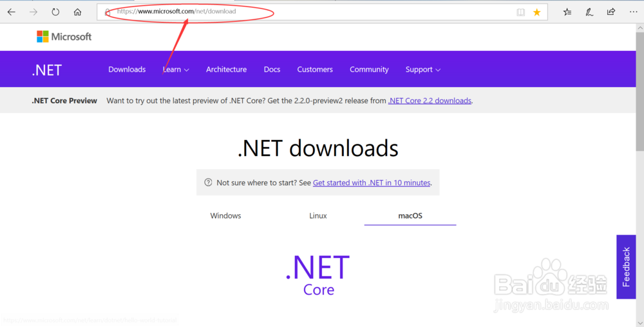Image resolution: width=644 pixels, height=327 pixels.
Task: Click the Microsoft logo
Action: [64, 37]
